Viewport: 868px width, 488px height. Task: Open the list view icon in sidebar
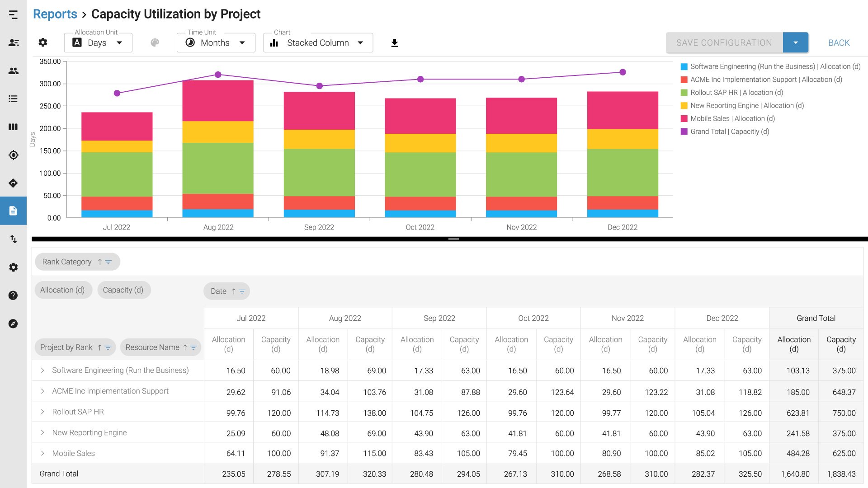point(14,99)
